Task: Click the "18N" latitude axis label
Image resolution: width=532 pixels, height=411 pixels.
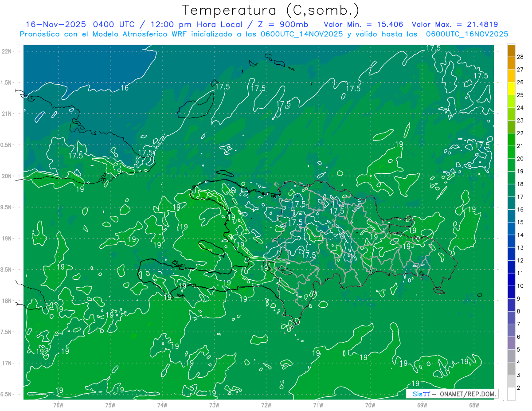Action: point(7,301)
